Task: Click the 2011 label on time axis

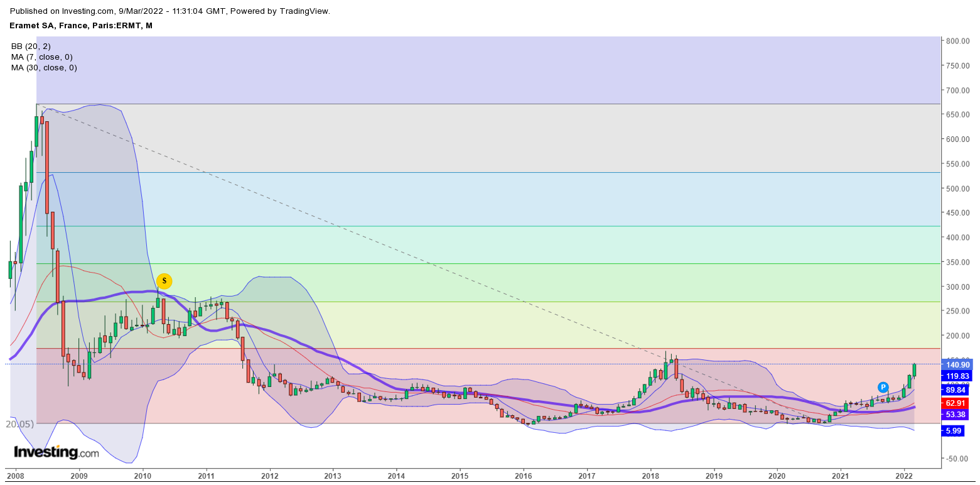Action: (x=206, y=475)
